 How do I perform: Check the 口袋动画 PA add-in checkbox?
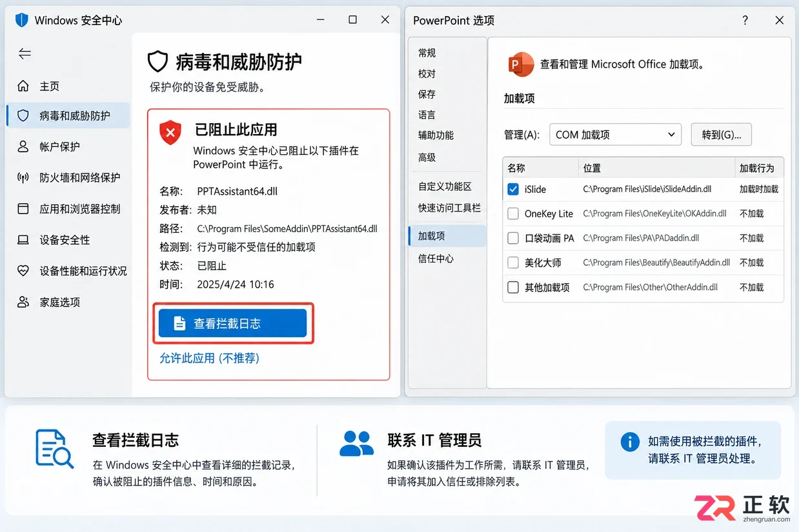pos(513,238)
